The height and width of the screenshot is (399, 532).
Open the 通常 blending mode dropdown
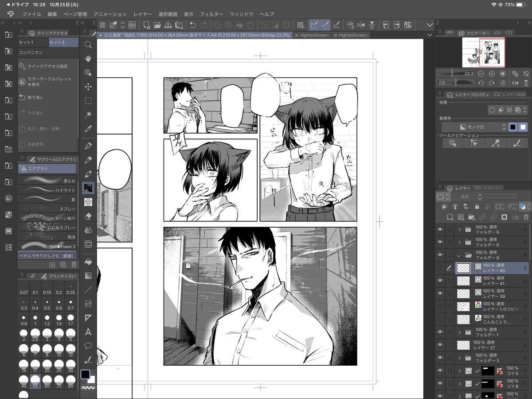coord(466,197)
